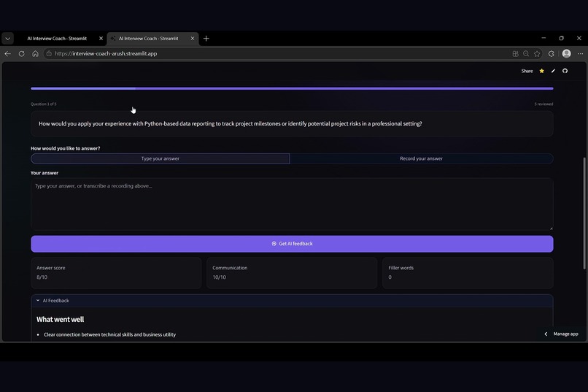The width and height of the screenshot is (588, 392).
Task: Click the Manage app chevron arrow
Action: click(x=546, y=334)
